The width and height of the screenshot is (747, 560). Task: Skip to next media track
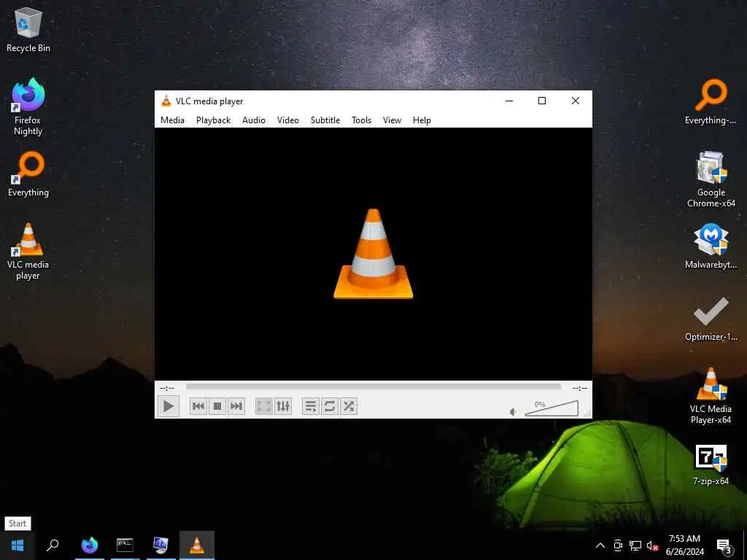click(236, 406)
